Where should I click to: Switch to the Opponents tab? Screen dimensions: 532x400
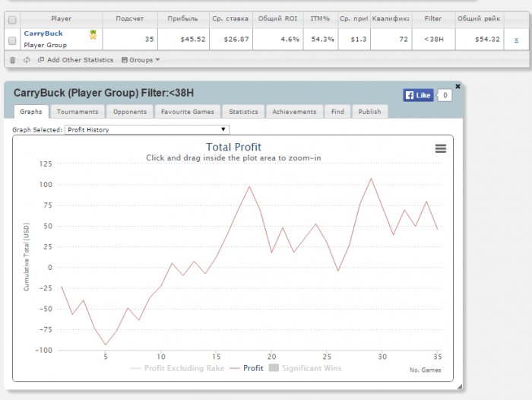coord(130,112)
